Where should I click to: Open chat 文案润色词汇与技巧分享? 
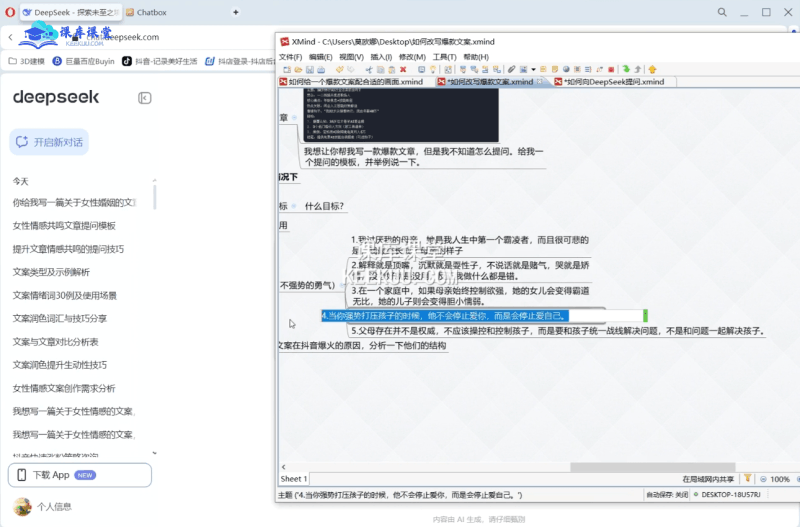60,318
